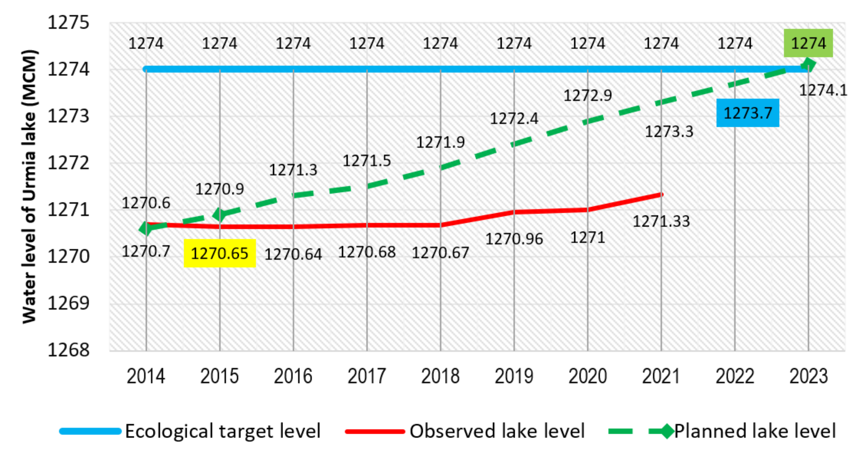The width and height of the screenshot is (868, 457).
Task: Click green diamond marker at 2014
Action: [x=146, y=228]
